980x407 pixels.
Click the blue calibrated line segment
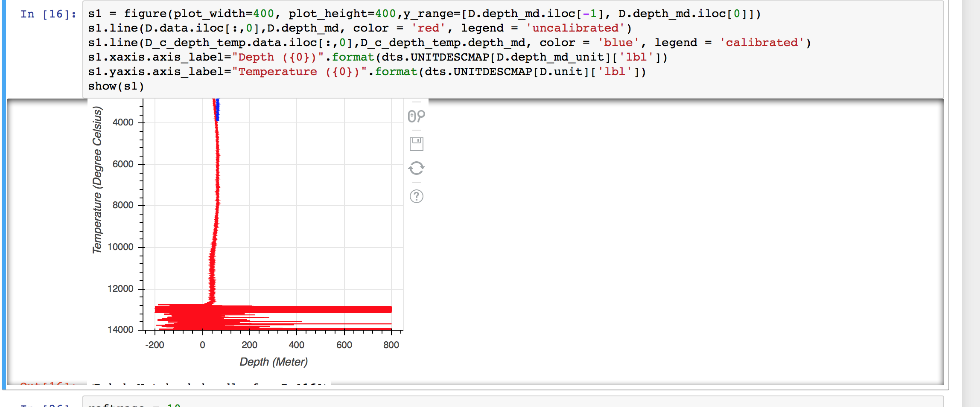click(x=218, y=110)
